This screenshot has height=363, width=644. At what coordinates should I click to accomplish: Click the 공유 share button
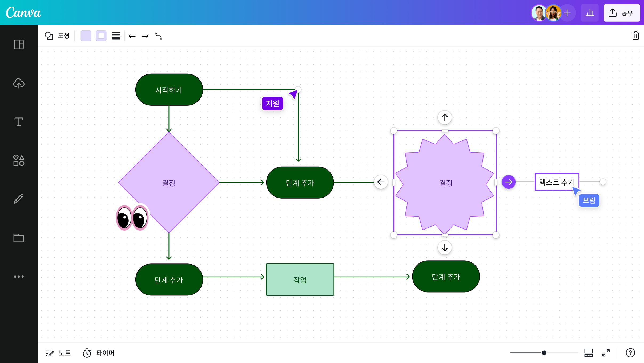click(x=622, y=13)
